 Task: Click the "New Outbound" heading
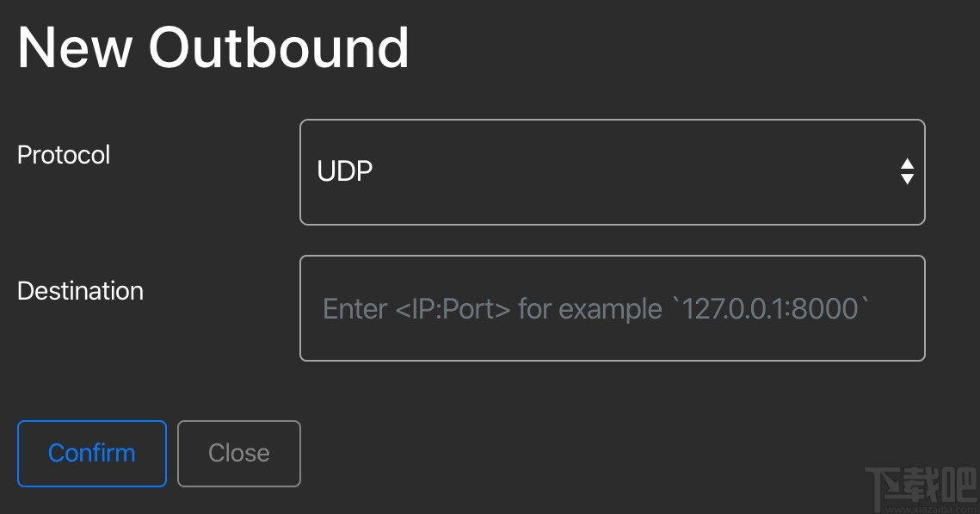coord(213,47)
